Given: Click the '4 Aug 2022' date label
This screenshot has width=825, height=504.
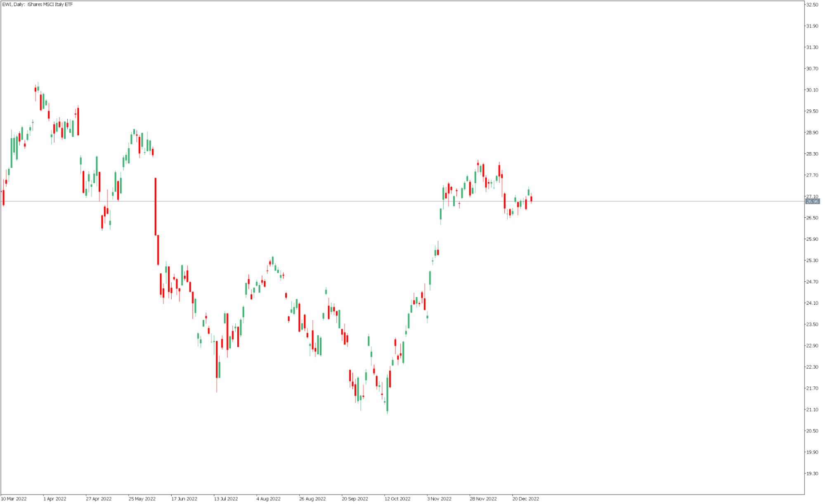Looking at the screenshot, I should [269, 499].
